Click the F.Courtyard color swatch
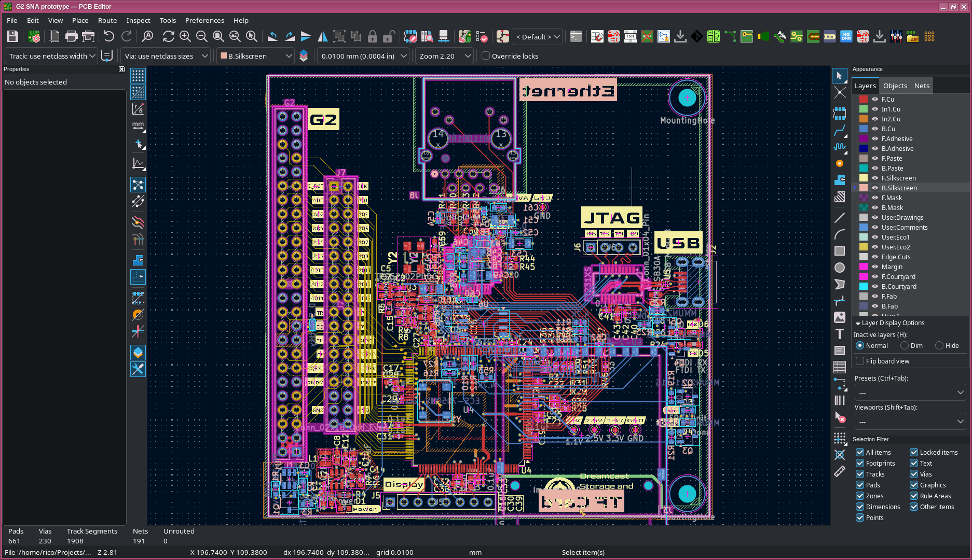Image resolution: width=972 pixels, height=560 pixels. 863,276
